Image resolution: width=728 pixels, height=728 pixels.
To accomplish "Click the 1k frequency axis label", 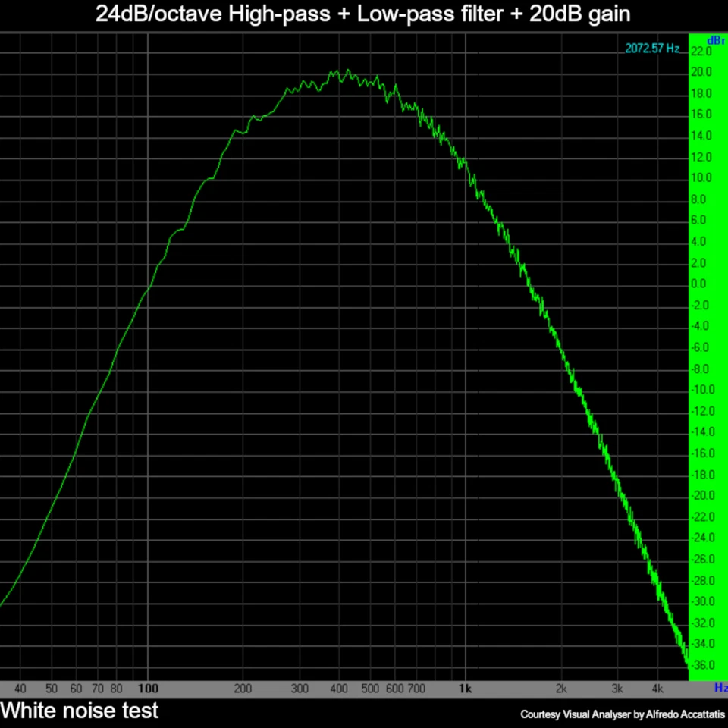I will [x=465, y=689].
